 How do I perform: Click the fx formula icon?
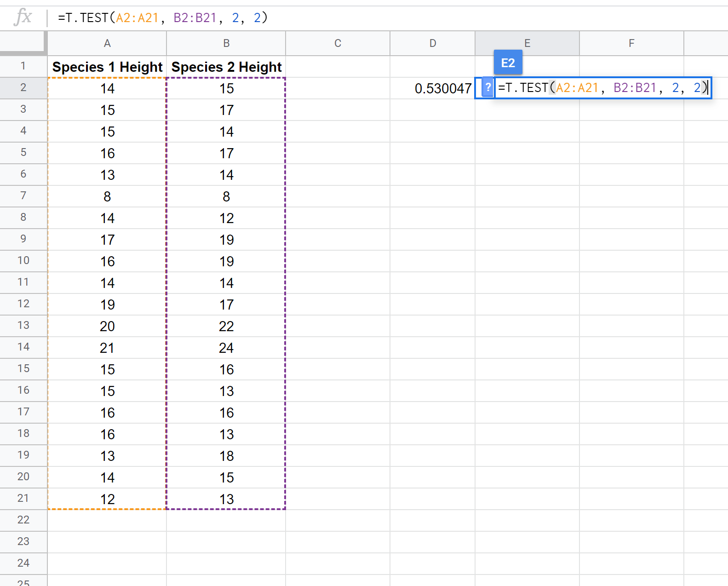point(23,17)
